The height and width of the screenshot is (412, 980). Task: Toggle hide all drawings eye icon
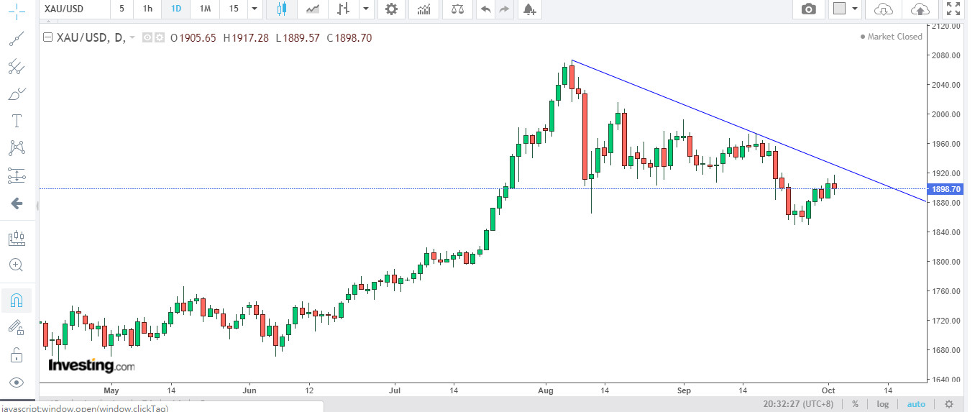pyautogui.click(x=16, y=382)
